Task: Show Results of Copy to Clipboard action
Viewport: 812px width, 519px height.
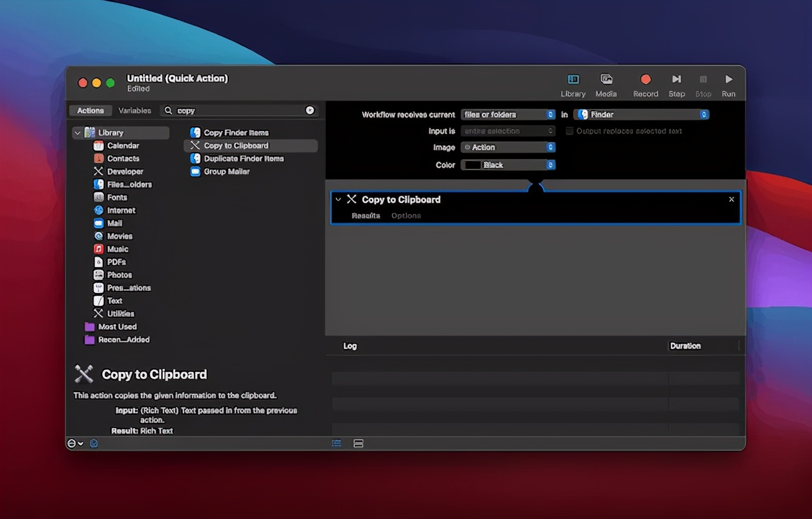Action: pos(366,216)
